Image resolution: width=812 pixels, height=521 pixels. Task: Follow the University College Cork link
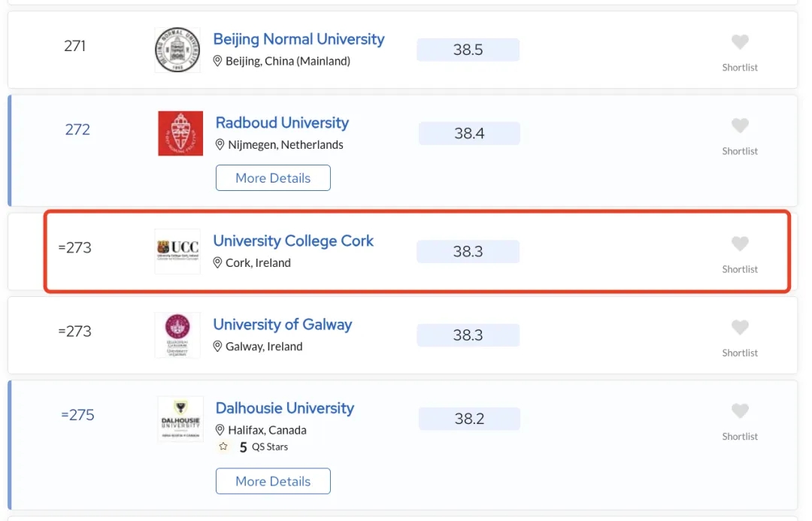[293, 241]
